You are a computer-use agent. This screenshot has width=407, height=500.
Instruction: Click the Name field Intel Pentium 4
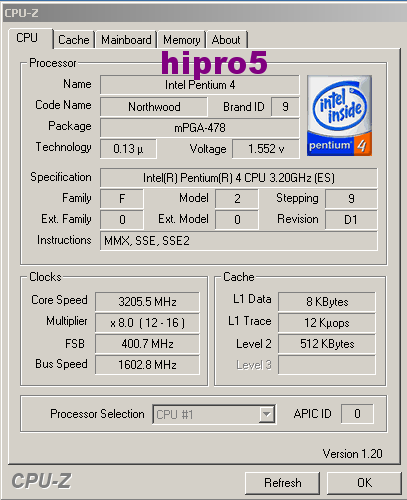point(200,85)
